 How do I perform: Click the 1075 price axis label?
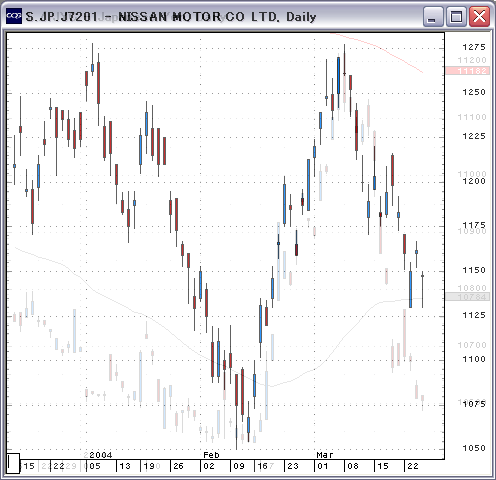474,404
